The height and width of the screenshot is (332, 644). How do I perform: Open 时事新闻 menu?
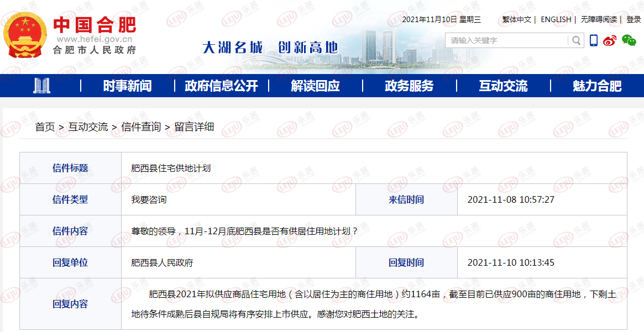click(x=127, y=86)
